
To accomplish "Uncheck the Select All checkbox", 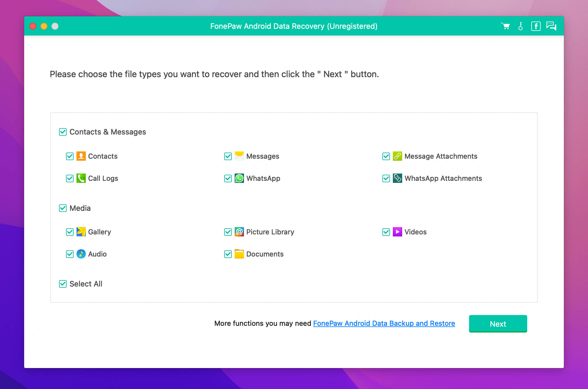I will (63, 284).
